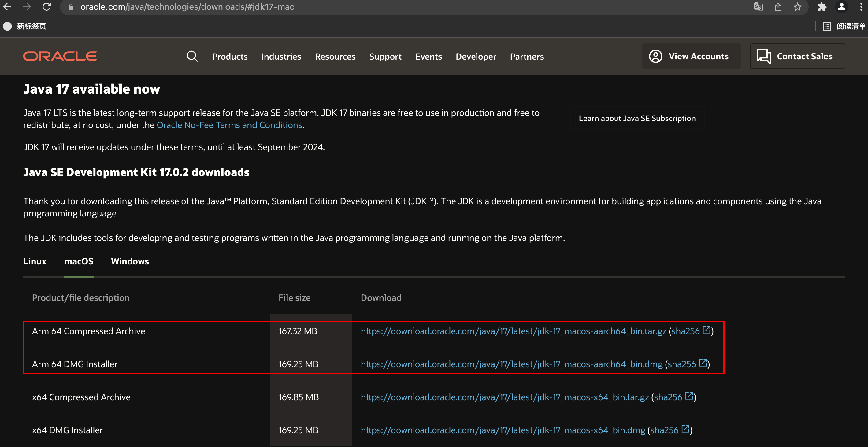Image resolution: width=868 pixels, height=447 pixels.
Task: Open the Chrome profile avatar icon
Action: click(x=841, y=7)
